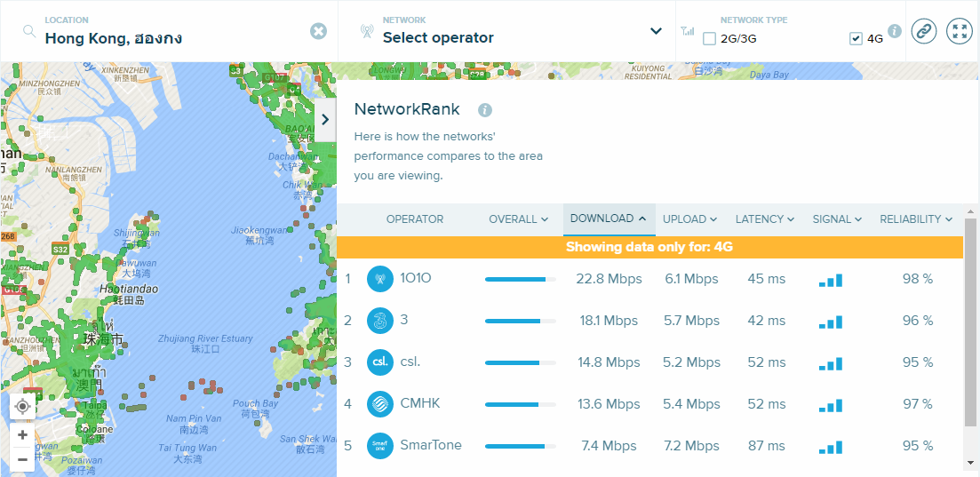980x477 pixels.
Task: Click the 7.2 Mbps upload value
Action: (x=691, y=446)
